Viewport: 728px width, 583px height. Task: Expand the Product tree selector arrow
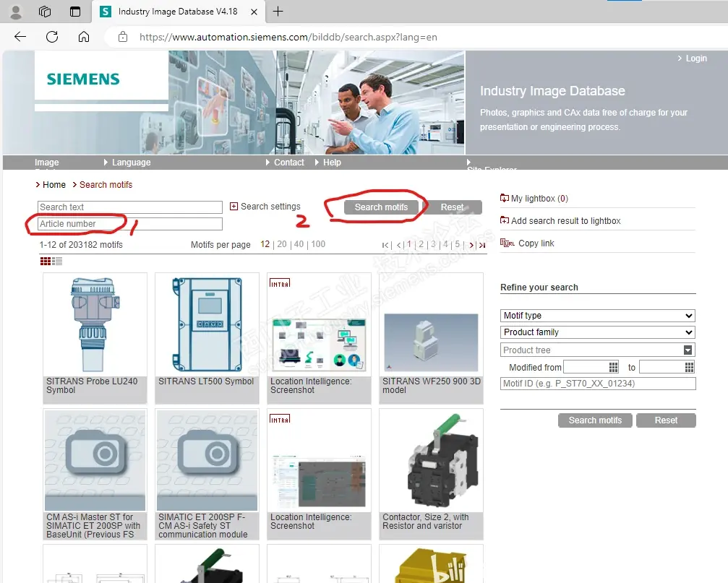[688, 350]
